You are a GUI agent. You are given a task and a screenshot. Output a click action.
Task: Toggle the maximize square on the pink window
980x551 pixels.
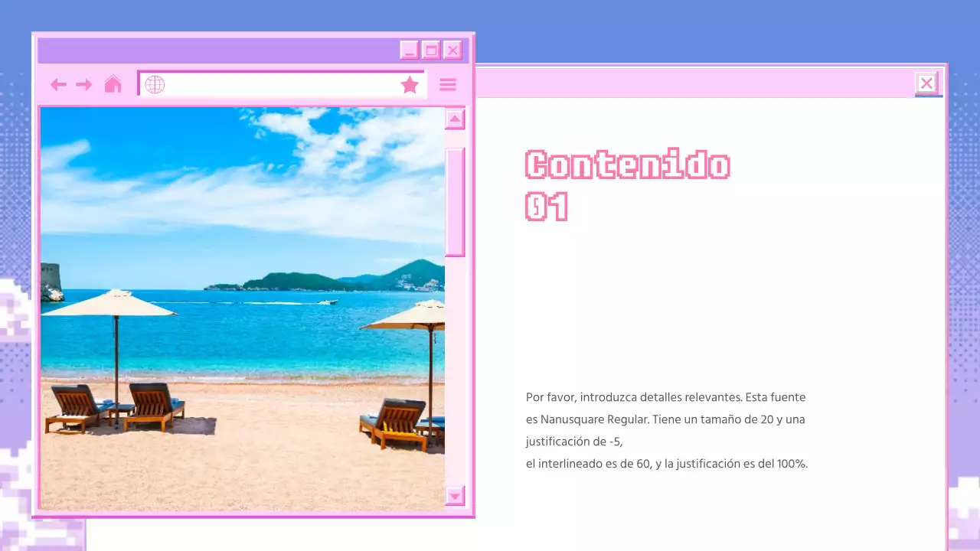pos(431,49)
